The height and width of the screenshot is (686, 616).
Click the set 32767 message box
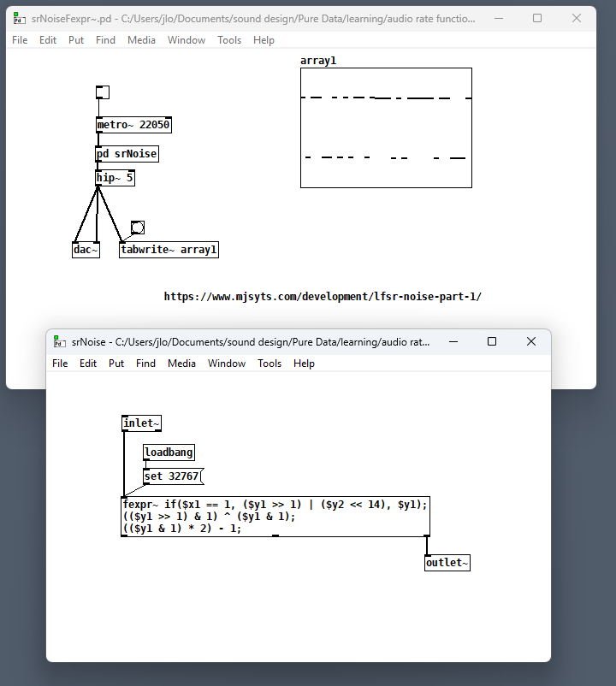[173, 476]
